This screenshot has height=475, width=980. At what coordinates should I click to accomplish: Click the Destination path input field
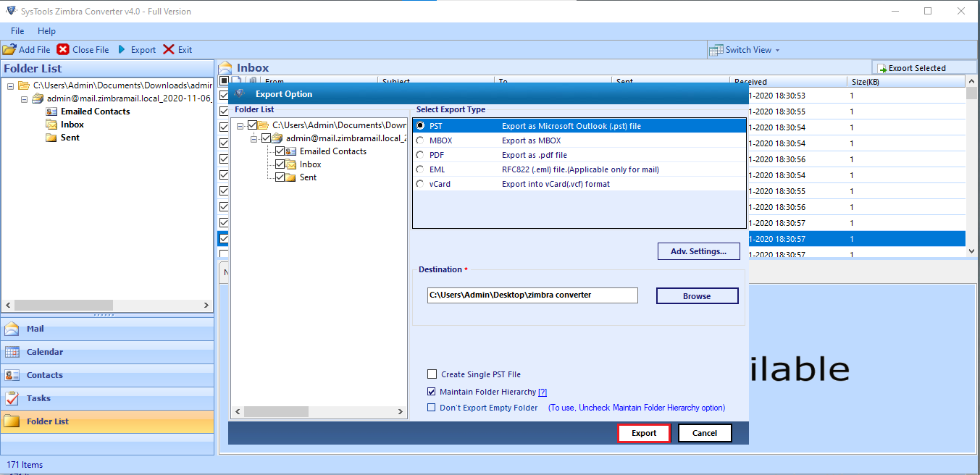coord(532,295)
